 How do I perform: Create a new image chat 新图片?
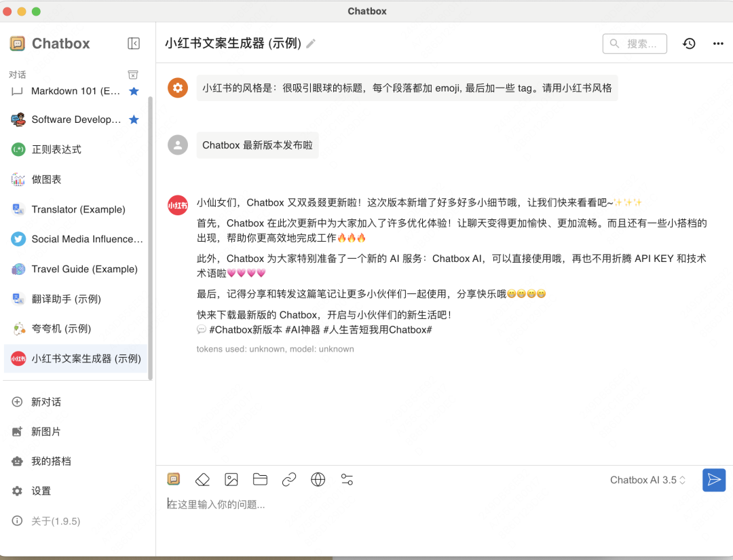coord(75,432)
